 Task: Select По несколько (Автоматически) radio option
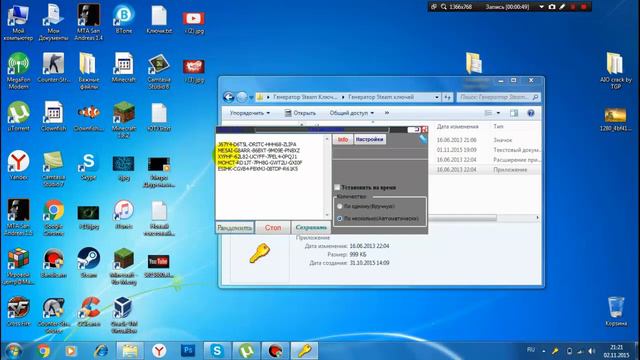[340, 219]
